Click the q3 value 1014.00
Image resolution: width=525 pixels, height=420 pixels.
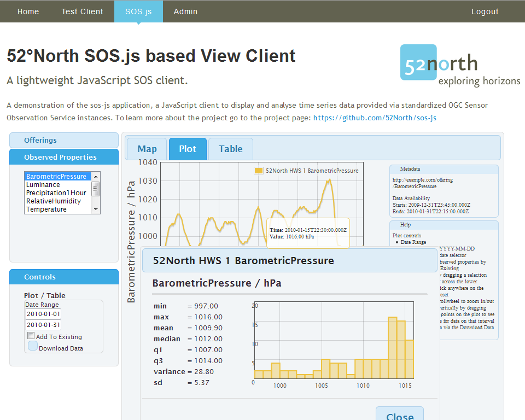click(x=208, y=361)
